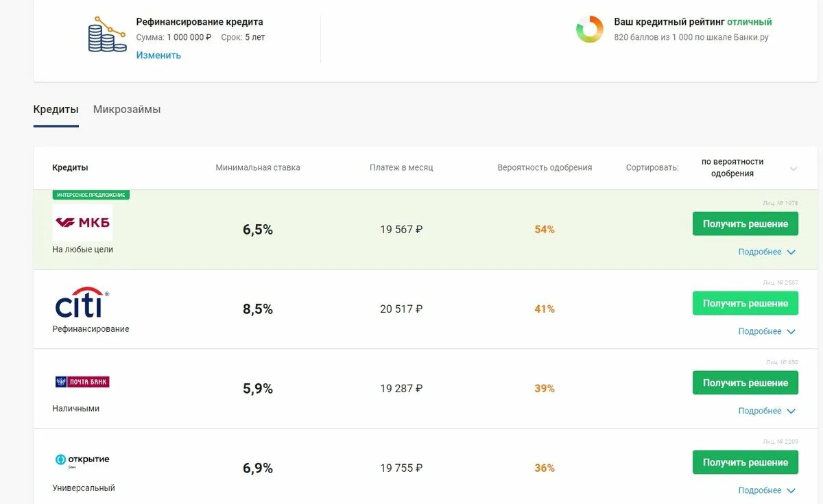Expand Подробнее for Почта Банк offer
The image size is (823, 504).
click(767, 411)
